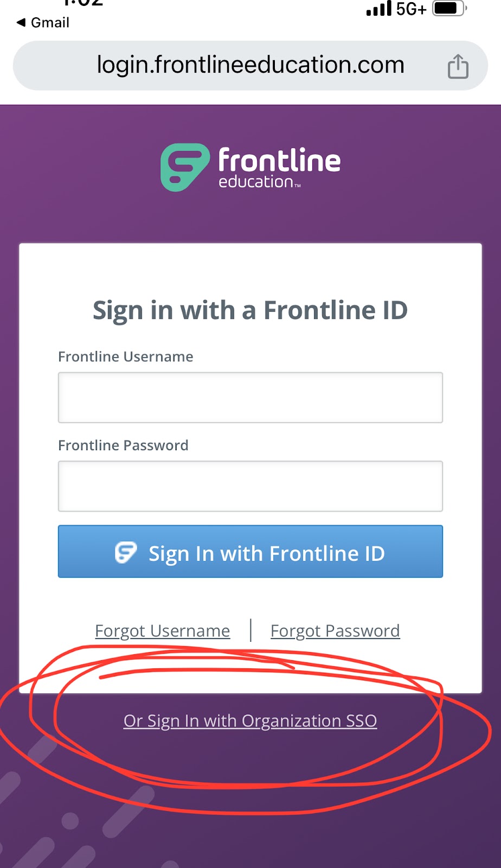The width and height of the screenshot is (501, 868).
Task: Choose Or Sign In with Organization SSO
Action: pos(251,721)
